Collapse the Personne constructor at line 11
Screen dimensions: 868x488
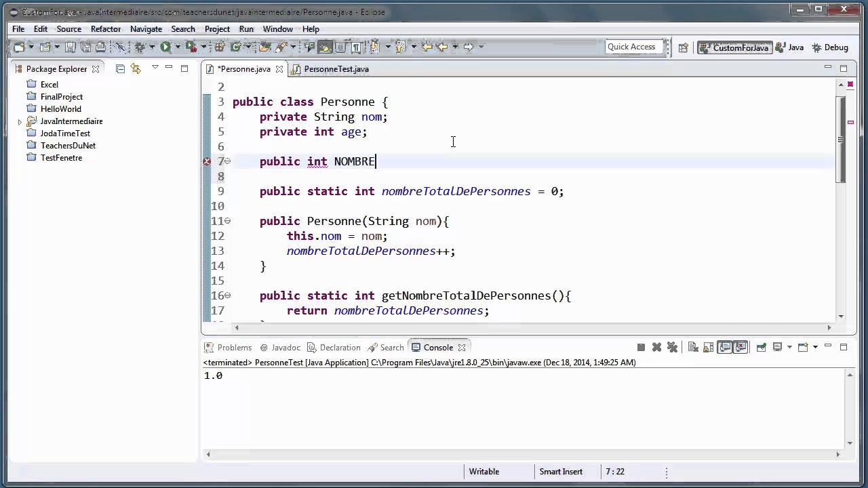point(228,220)
